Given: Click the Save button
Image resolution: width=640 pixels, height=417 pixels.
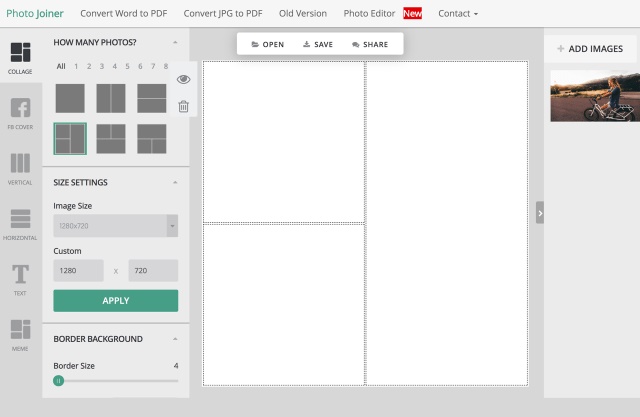Looking at the screenshot, I should [318, 45].
